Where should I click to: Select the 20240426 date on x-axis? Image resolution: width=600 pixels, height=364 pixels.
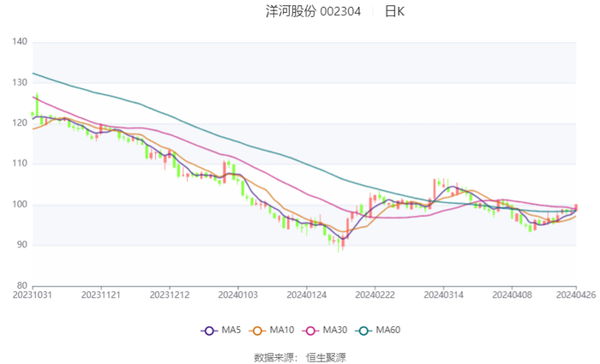(574, 295)
